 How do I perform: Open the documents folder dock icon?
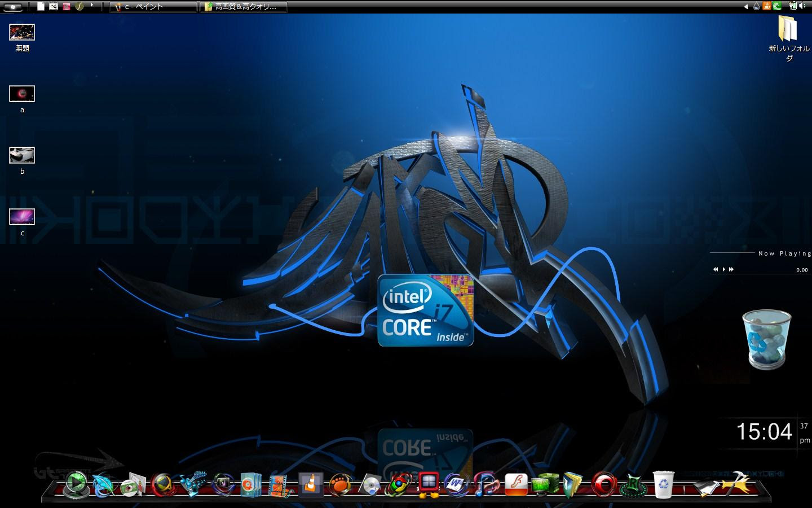(574, 484)
